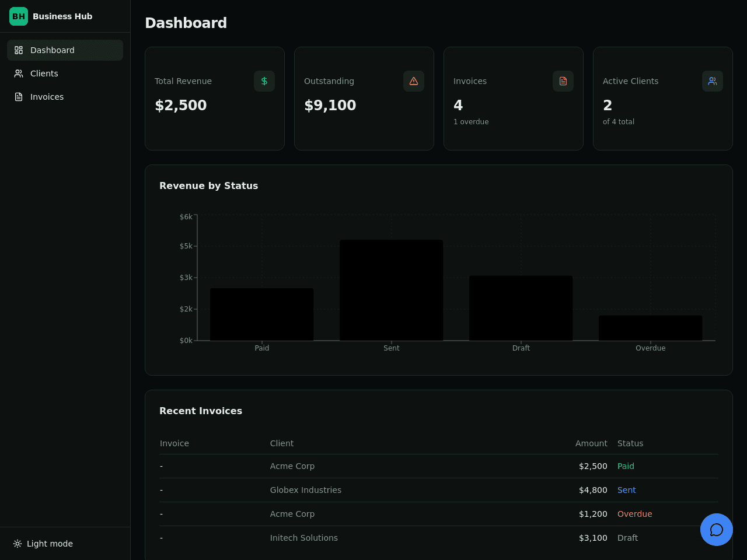Click the Outstanding card label
The image size is (747, 560).
point(329,81)
